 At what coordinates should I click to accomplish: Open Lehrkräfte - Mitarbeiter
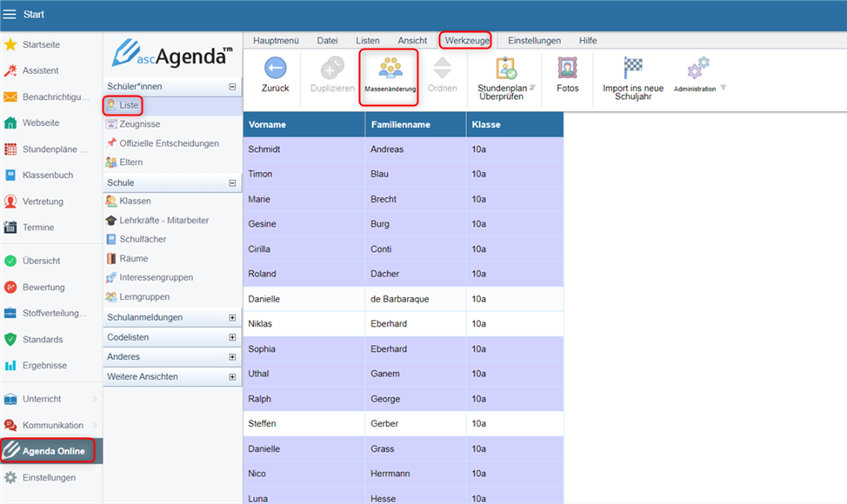(164, 220)
